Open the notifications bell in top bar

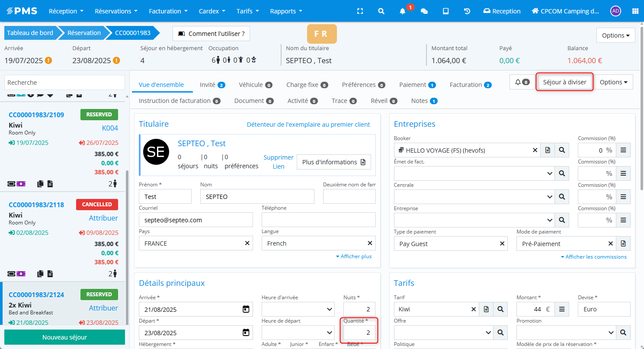(403, 11)
